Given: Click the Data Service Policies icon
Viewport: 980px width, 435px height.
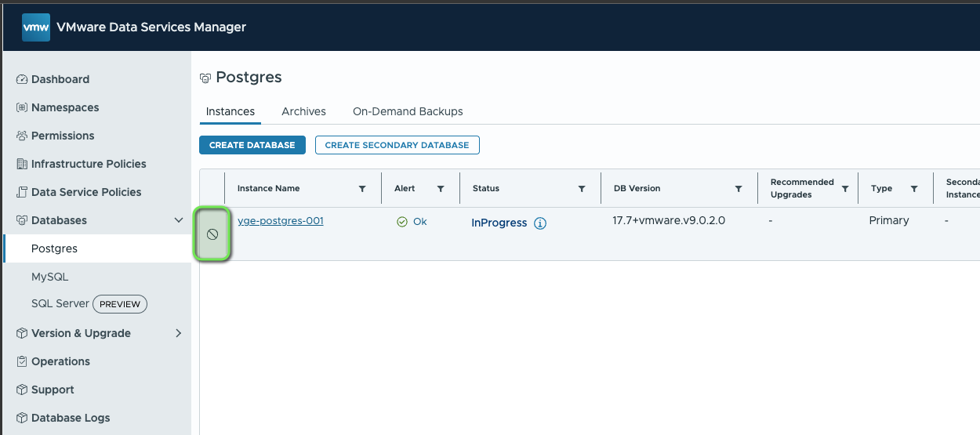Looking at the screenshot, I should click(22, 192).
